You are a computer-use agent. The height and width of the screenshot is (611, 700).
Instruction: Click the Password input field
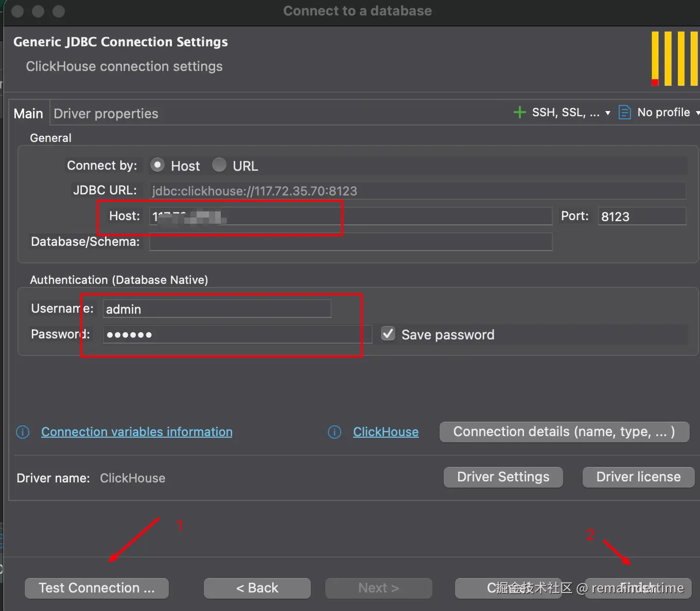coord(237,334)
